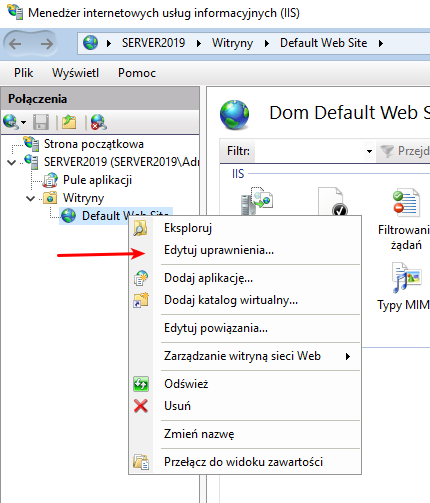This screenshot has width=430, height=503.
Task: Collapse the Witryny tree node
Action: tap(30, 198)
